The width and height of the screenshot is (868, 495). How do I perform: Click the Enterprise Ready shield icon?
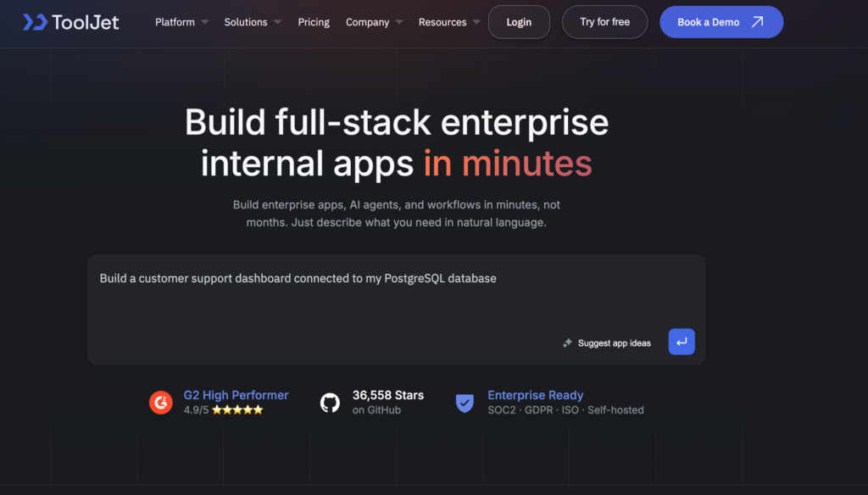click(465, 403)
